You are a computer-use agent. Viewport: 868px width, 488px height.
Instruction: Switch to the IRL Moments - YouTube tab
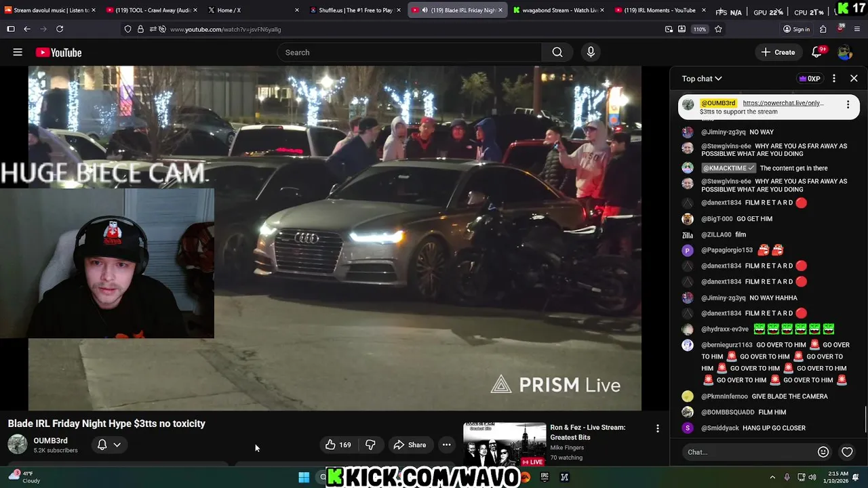pyautogui.click(x=659, y=10)
